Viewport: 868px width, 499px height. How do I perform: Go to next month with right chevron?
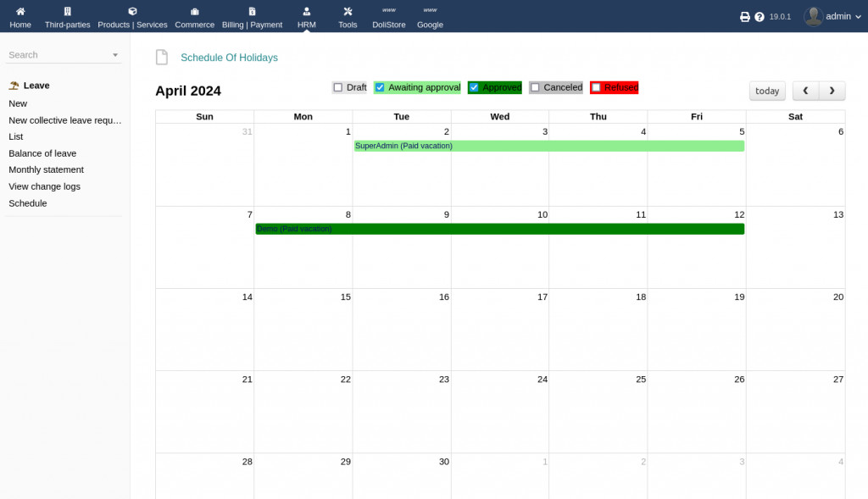click(x=832, y=91)
